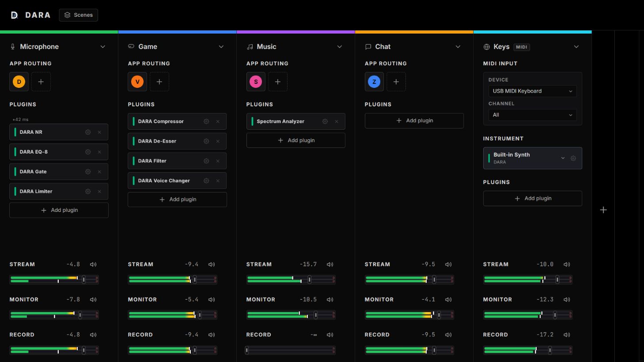Adjust Microphone stream volume fader
The height and width of the screenshot is (362, 644).
click(x=83, y=279)
